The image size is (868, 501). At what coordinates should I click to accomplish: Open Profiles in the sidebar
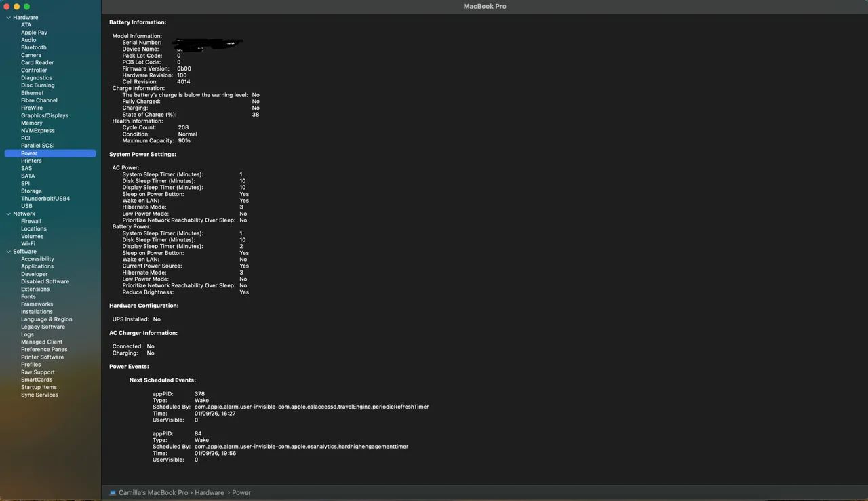click(31, 365)
